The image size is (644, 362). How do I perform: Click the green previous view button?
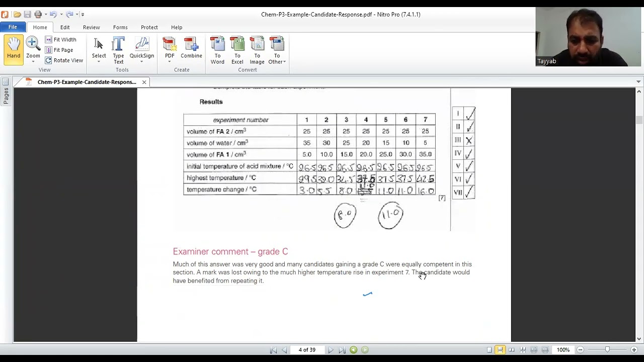pyautogui.click(x=354, y=350)
